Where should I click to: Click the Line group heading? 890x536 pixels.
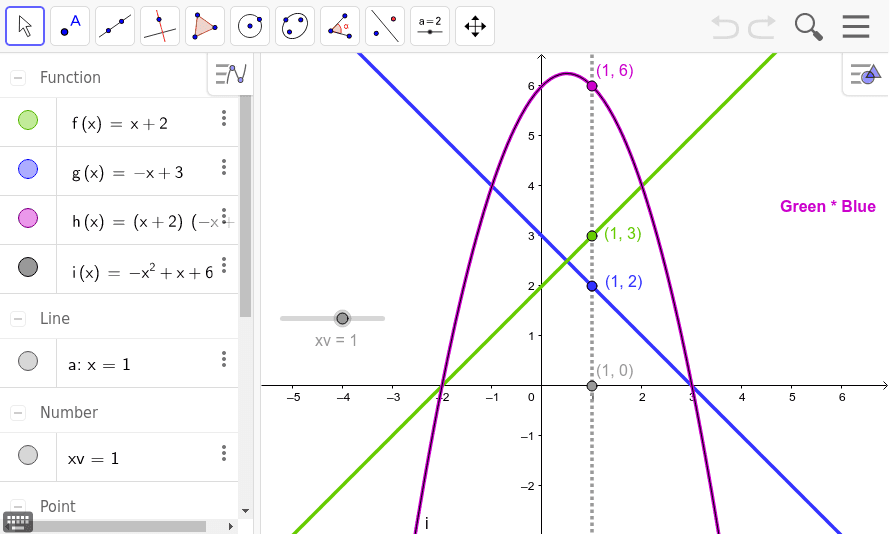[55, 318]
